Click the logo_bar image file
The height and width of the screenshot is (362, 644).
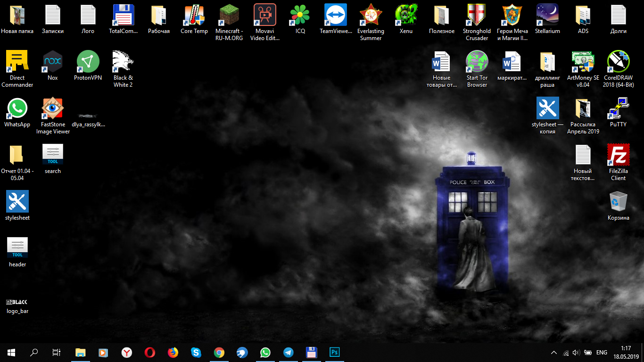point(17,302)
